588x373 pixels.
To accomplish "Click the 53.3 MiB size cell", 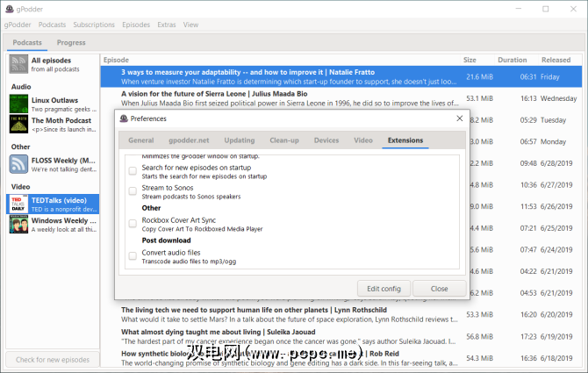I will (480, 314).
